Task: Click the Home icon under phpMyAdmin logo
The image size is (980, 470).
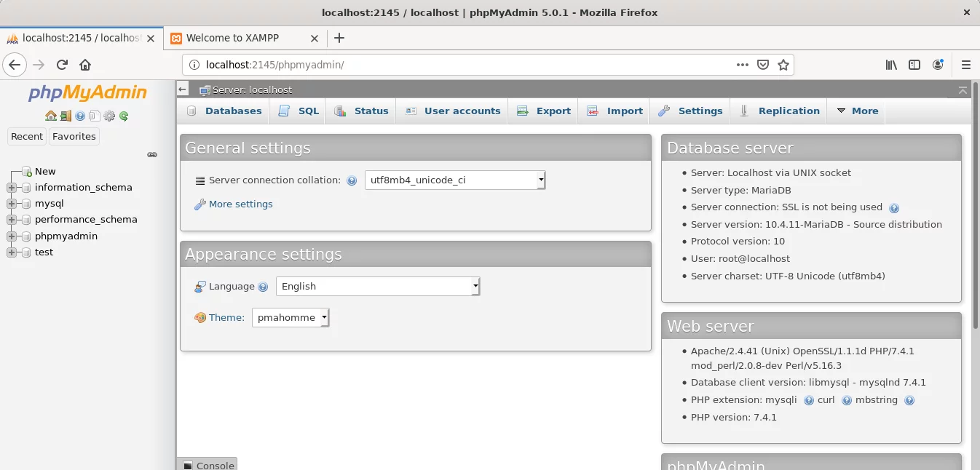Action: click(51, 116)
